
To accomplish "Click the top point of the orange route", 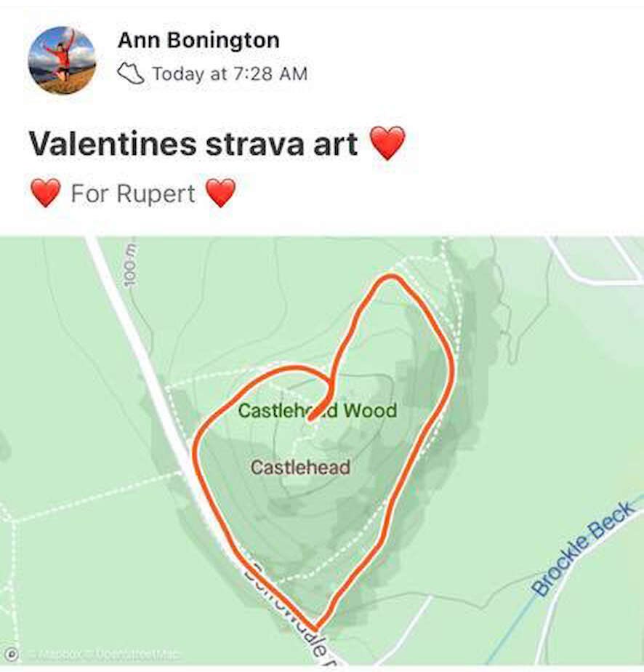I will pos(390,277).
